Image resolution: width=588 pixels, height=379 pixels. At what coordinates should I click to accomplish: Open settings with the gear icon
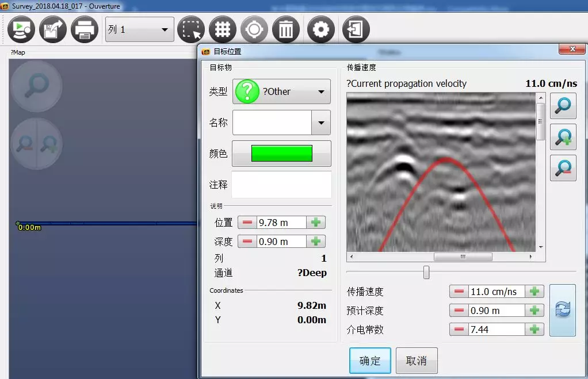321,29
